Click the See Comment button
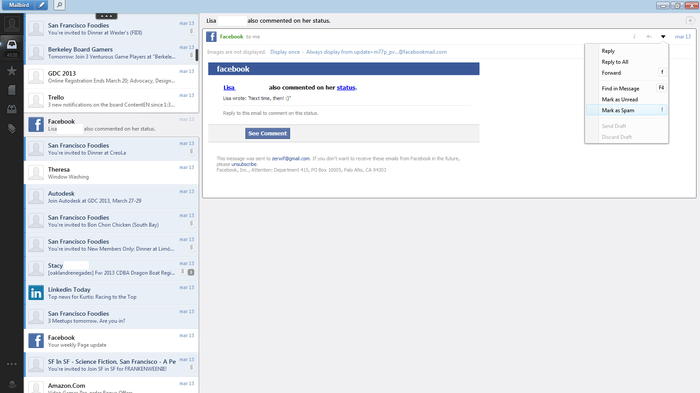 point(267,134)
